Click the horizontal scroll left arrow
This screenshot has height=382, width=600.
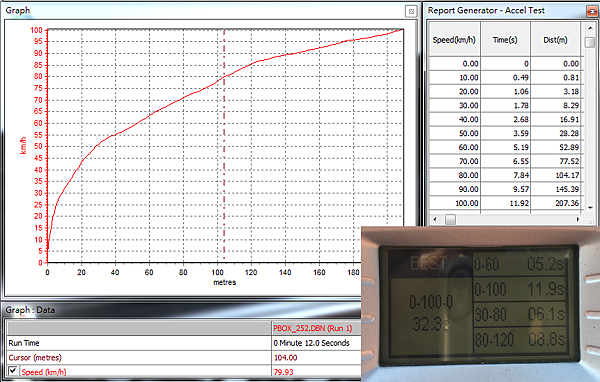click(x=435, y=219)
